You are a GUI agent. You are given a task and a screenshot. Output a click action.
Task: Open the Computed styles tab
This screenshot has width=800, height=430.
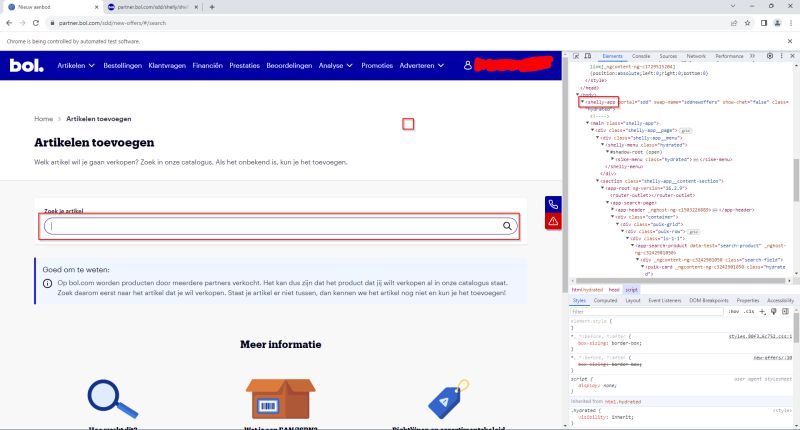point(606,300)
